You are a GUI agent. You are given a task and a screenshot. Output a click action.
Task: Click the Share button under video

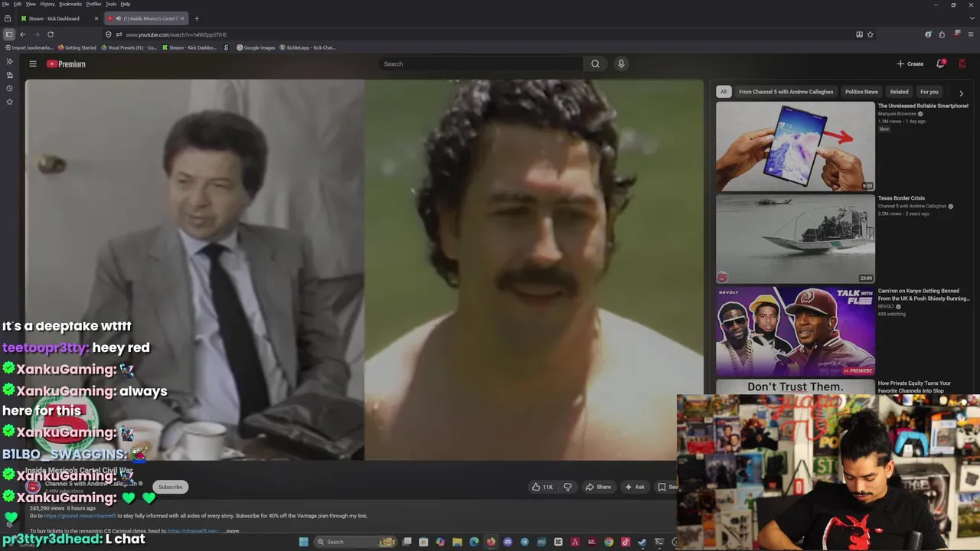[x=598, y=487]
